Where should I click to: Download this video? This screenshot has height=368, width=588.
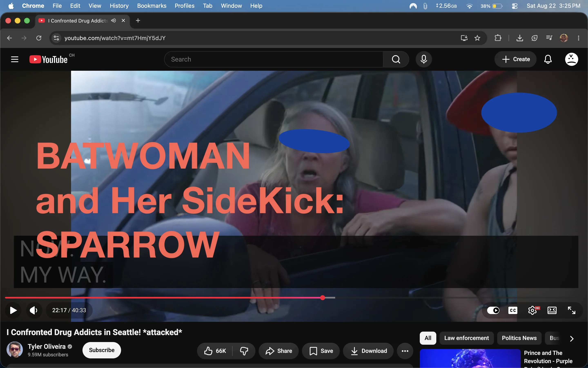pyautogui.click(x=368, y=351)
